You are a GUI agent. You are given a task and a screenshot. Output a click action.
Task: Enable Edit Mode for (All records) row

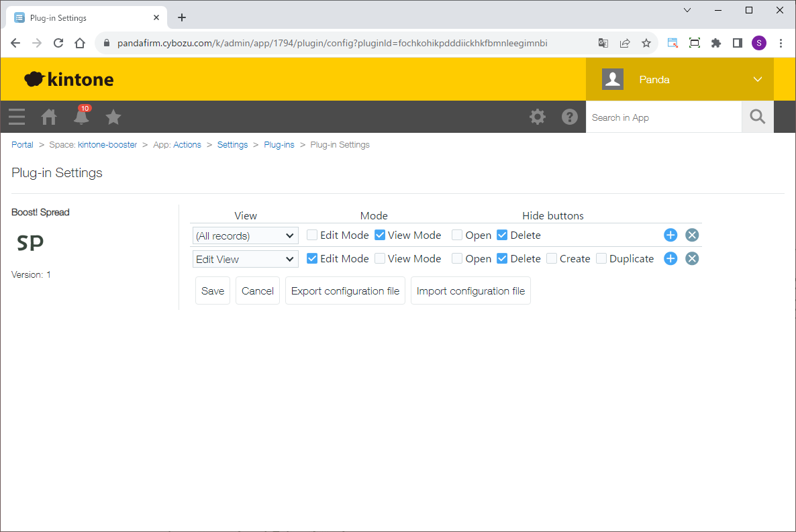point(312,235)
